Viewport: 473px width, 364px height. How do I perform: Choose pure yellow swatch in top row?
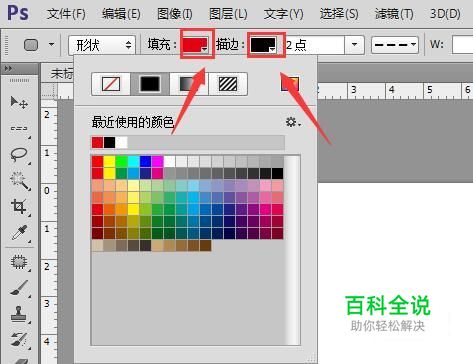[109, 161]
